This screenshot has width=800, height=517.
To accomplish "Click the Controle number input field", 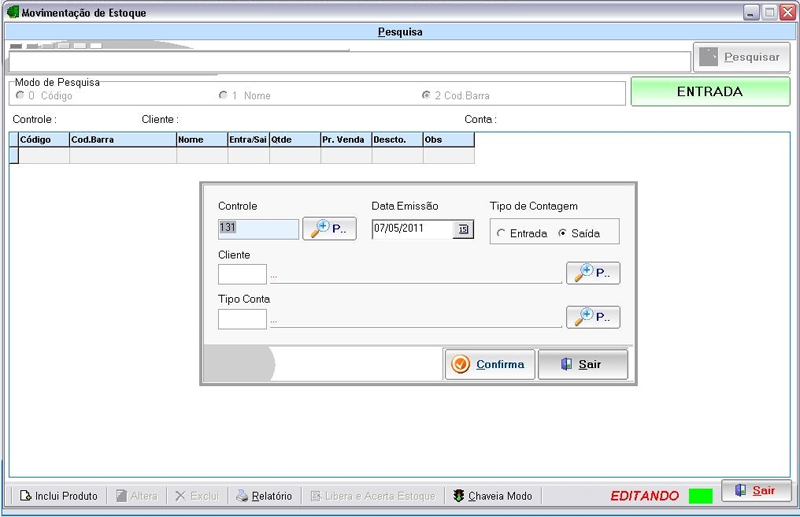I will pyautogui.click(x=258, y=229).
